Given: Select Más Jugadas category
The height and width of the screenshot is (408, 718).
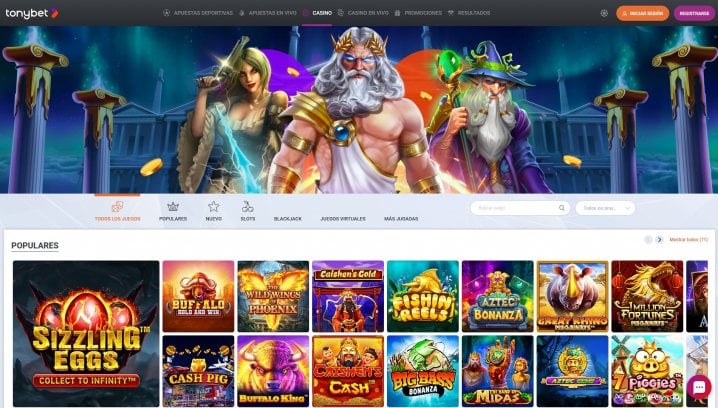Looking at the screenshot, I should pyautogui.click(x=401, y=219).
